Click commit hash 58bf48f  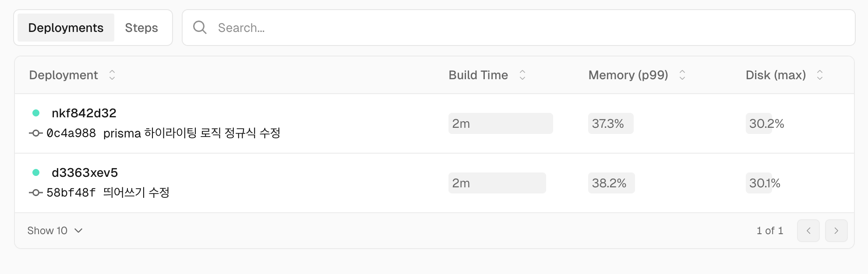tap(71, 193)
